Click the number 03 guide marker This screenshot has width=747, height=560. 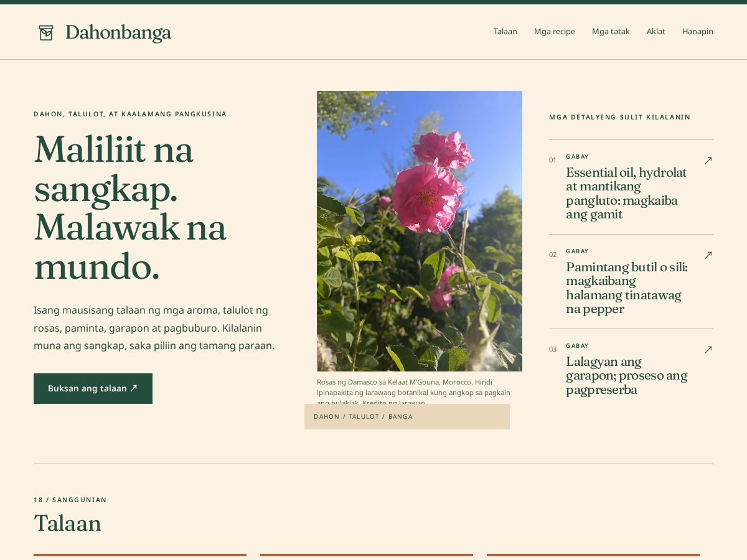click(553, 349)
